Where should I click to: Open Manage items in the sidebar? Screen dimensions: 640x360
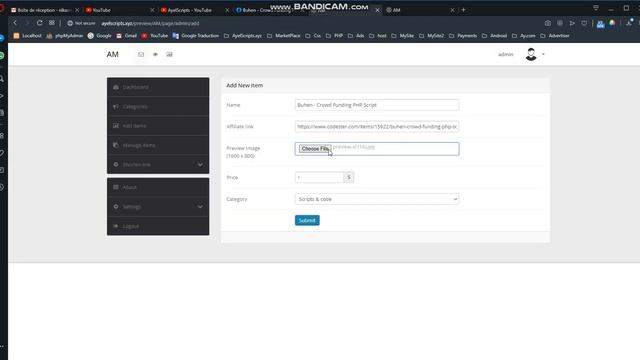[x=158, y=145]
